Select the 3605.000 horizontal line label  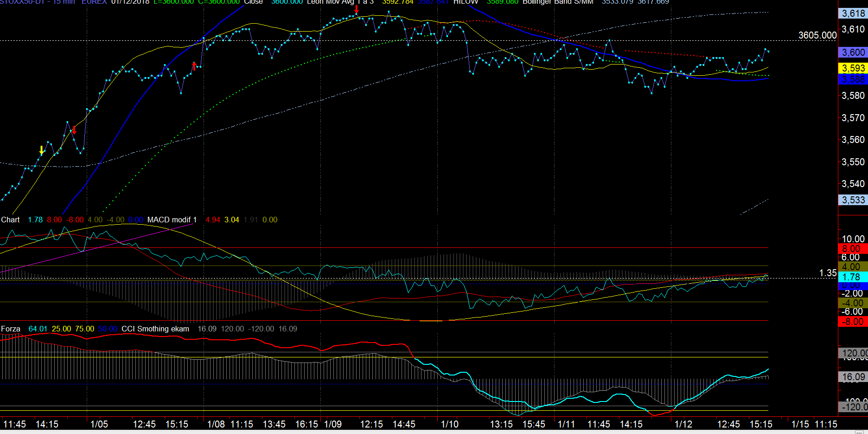pyautogui.click(x=817, y=35)
